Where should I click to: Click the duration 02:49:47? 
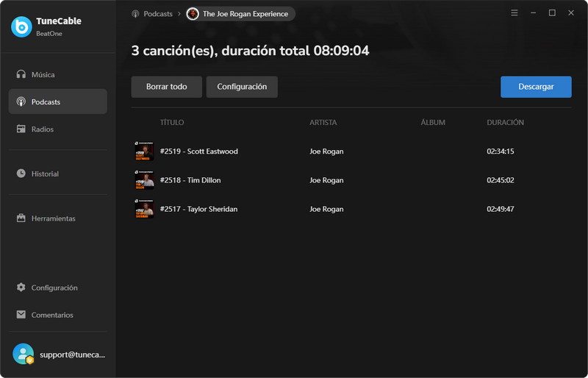[x=501, y=209]
